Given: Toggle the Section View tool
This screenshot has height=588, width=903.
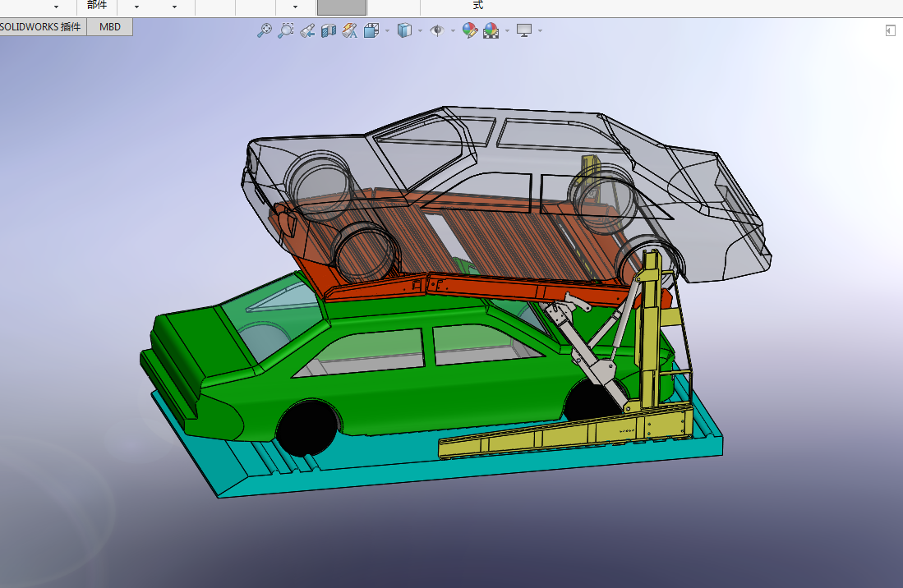Looking at the screenshot, I should pos(329,30).
